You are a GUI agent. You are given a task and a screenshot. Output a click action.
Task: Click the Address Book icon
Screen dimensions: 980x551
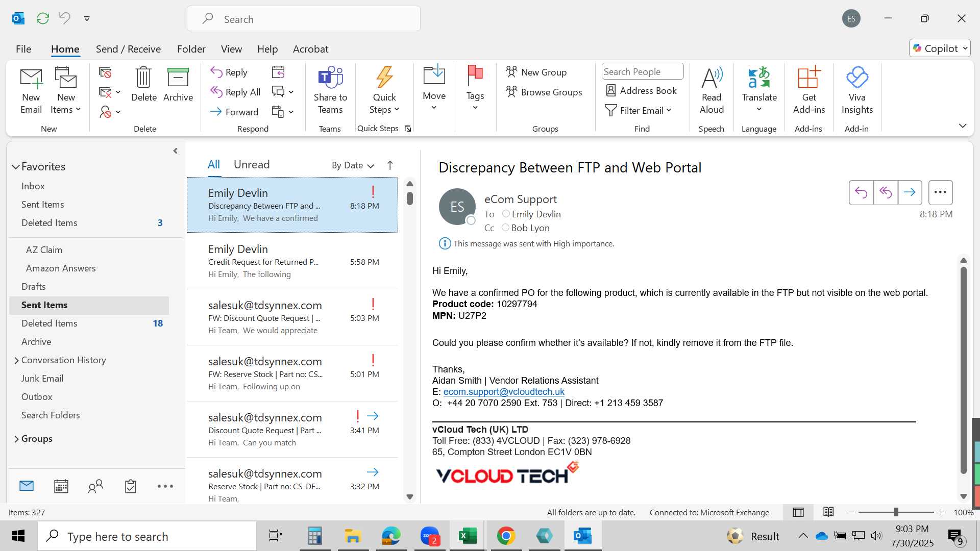[611, 91]
